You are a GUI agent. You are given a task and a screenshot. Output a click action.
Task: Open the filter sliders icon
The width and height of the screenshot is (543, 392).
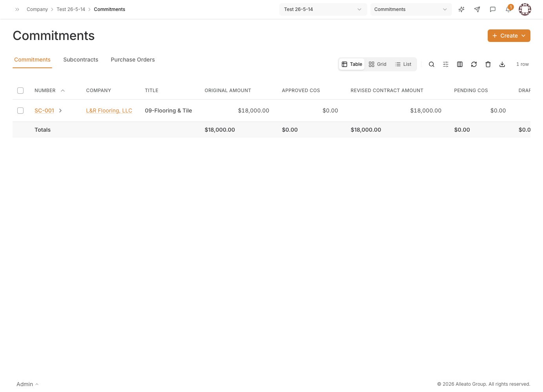pos(446,64)
